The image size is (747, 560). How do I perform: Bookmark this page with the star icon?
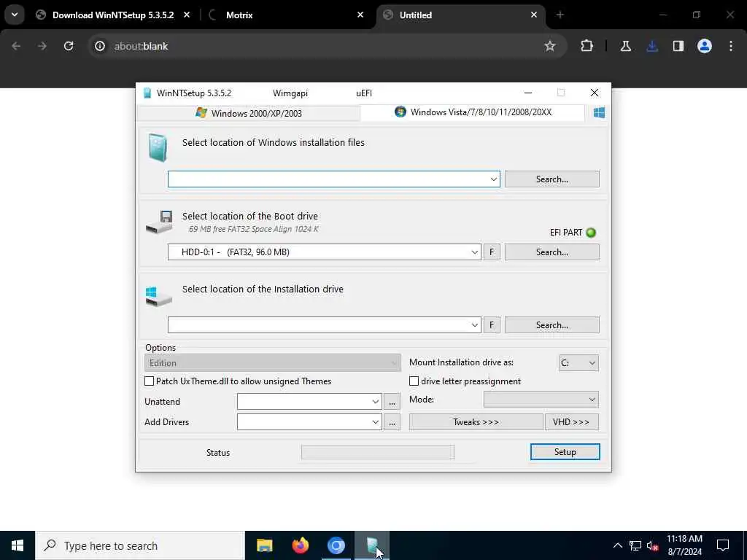pos(550,46)
